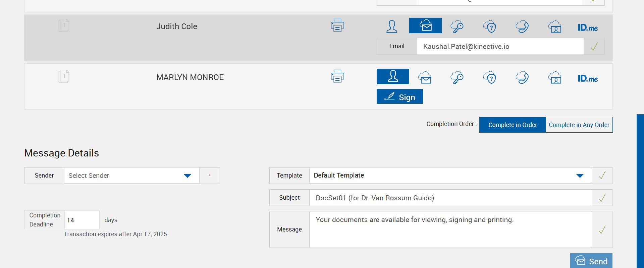Click the blue vertical scrollbar
The image size is (644, 268).
[x=640, y=191]
